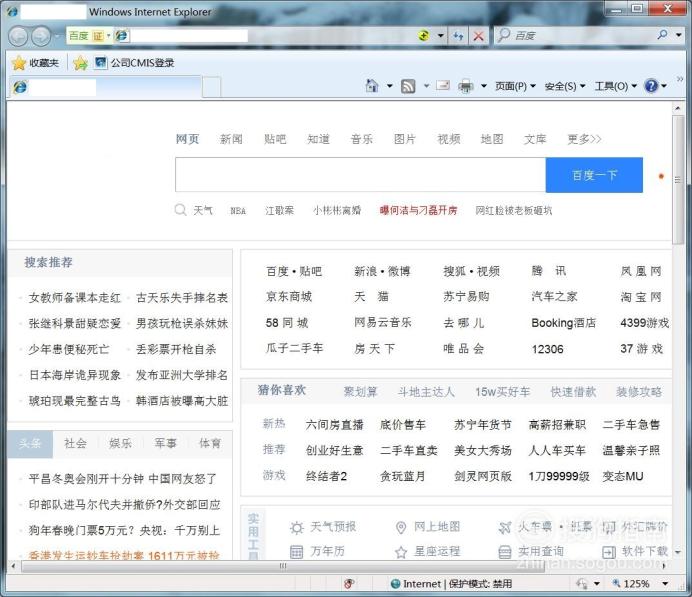The height and width of the screenshot is (597, 692).
Task: Open the Booking酒店 link
Action: coord(564,323)
